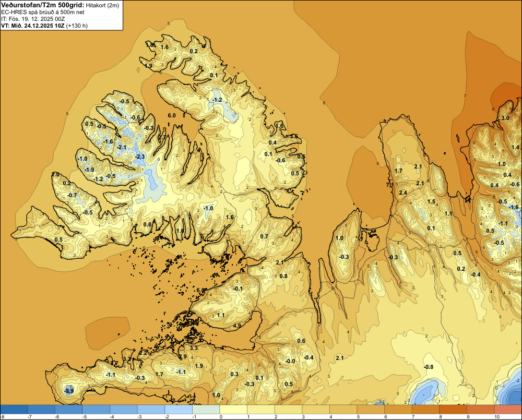Click the temperature value '-0.8' on the map
522x420 pixels.
point(429,367)
